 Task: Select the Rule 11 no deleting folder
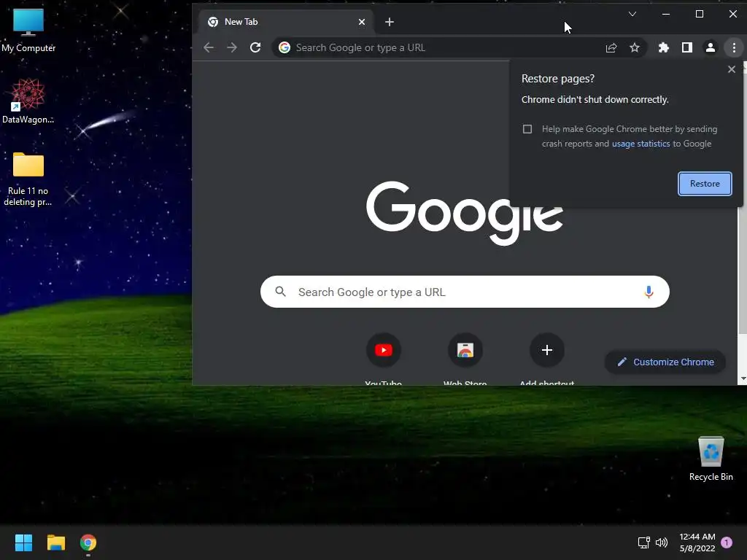(x=28, y=179)
